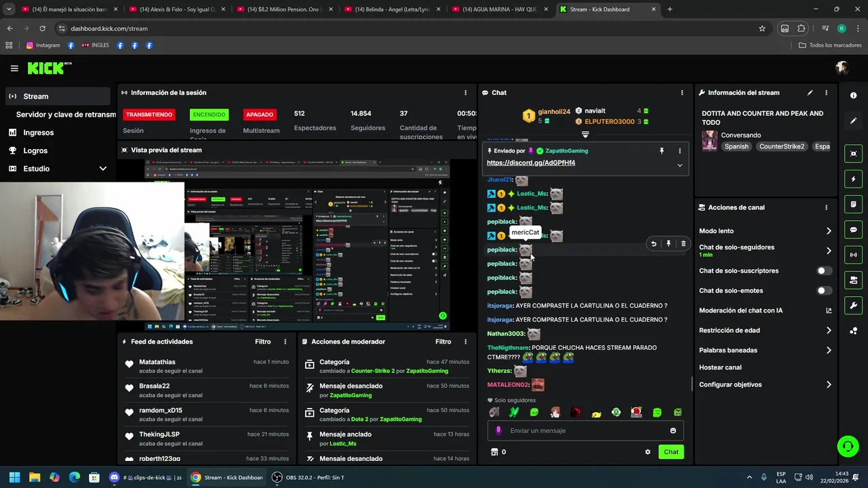The width and height of the screenshot is (868, 488).
Task: Click the right sidebar pencil edit icon
Action: point(853,121)
